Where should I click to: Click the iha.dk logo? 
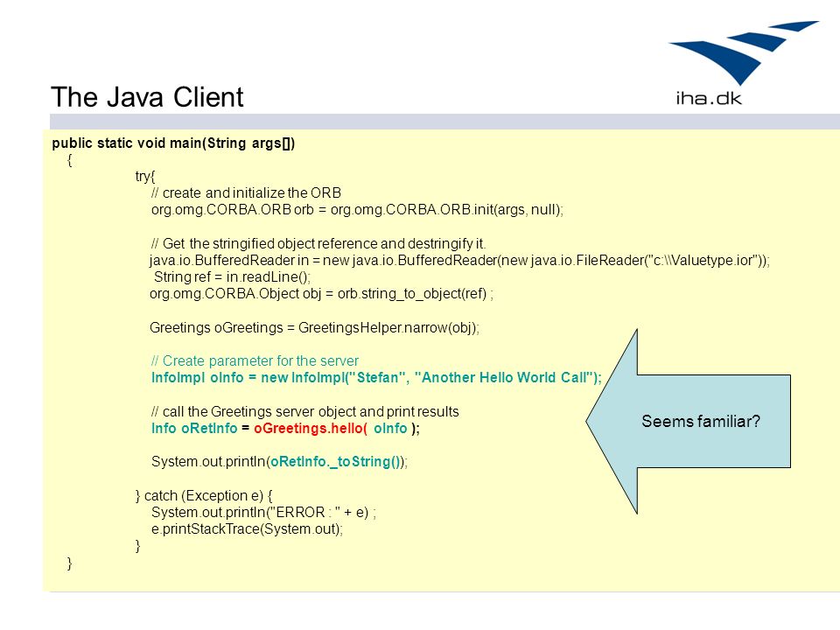(x=744, y=63)
